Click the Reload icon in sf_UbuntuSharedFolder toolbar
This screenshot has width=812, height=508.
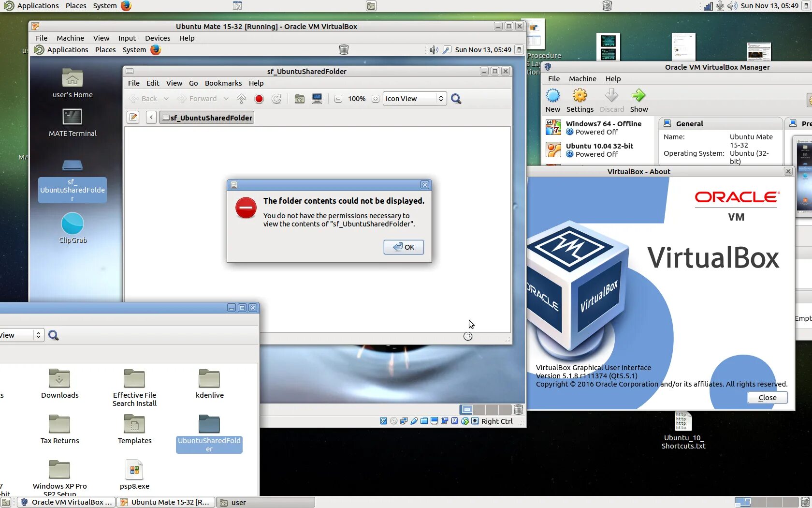coord(276,99)
